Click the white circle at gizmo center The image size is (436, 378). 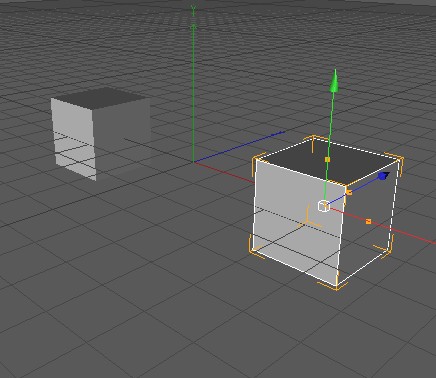(323, 206)
